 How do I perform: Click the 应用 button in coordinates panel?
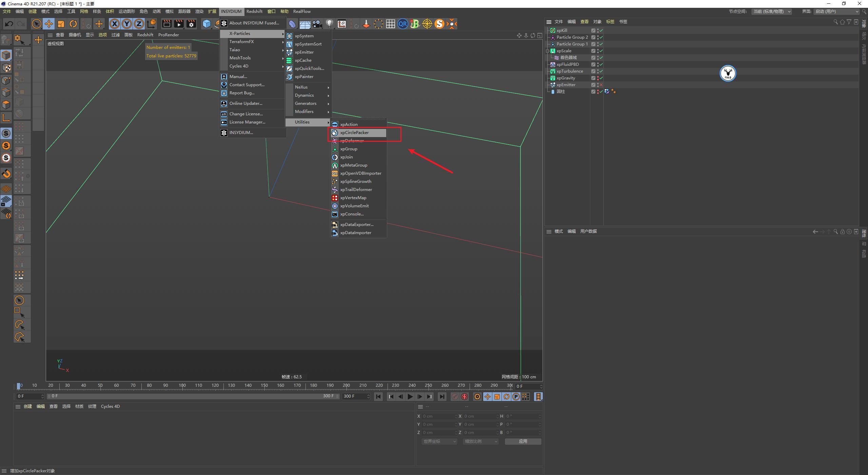pyautogui.click(x=523, y=441)
